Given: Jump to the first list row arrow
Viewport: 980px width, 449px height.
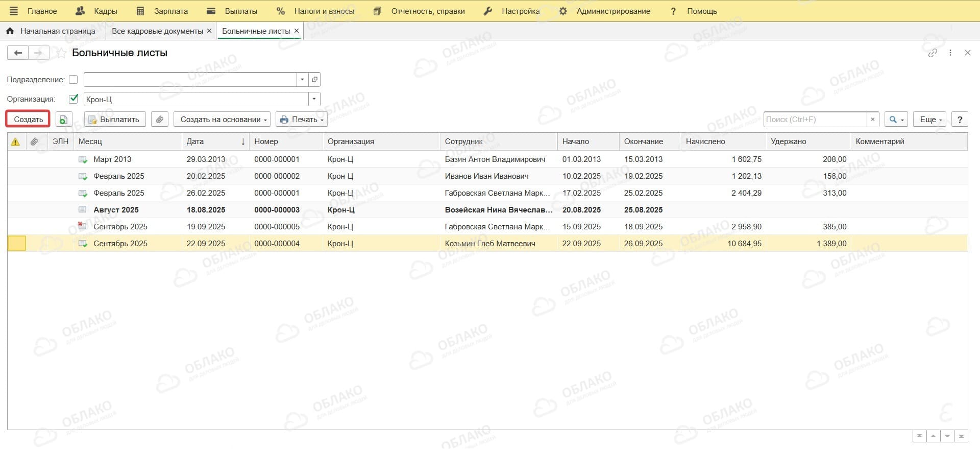Looking at the screenshot, I should pyautogui.click(x=919, y=436).
